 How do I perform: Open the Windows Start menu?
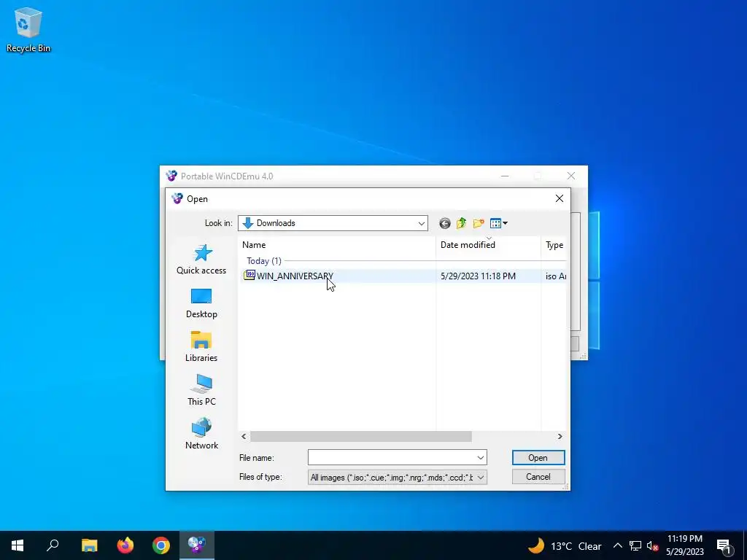pyautogui.click(x=18, y=545)
